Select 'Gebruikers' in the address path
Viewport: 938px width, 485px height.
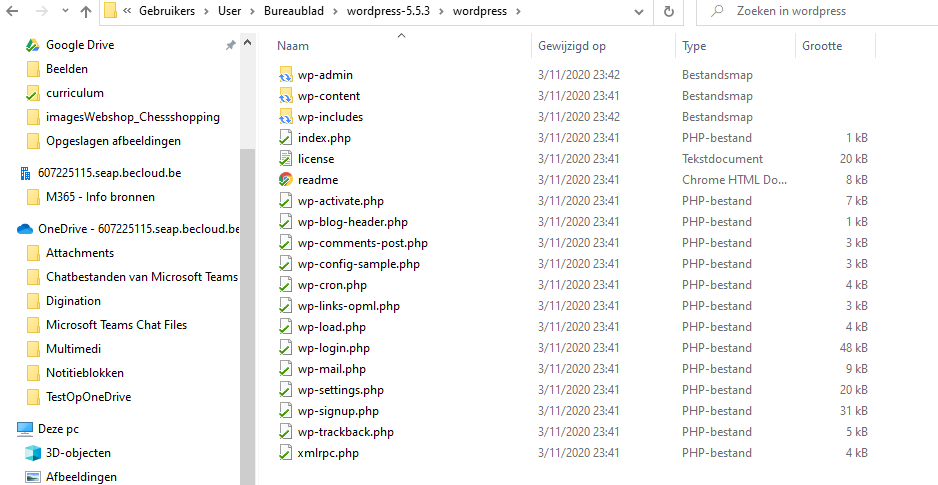167,11
